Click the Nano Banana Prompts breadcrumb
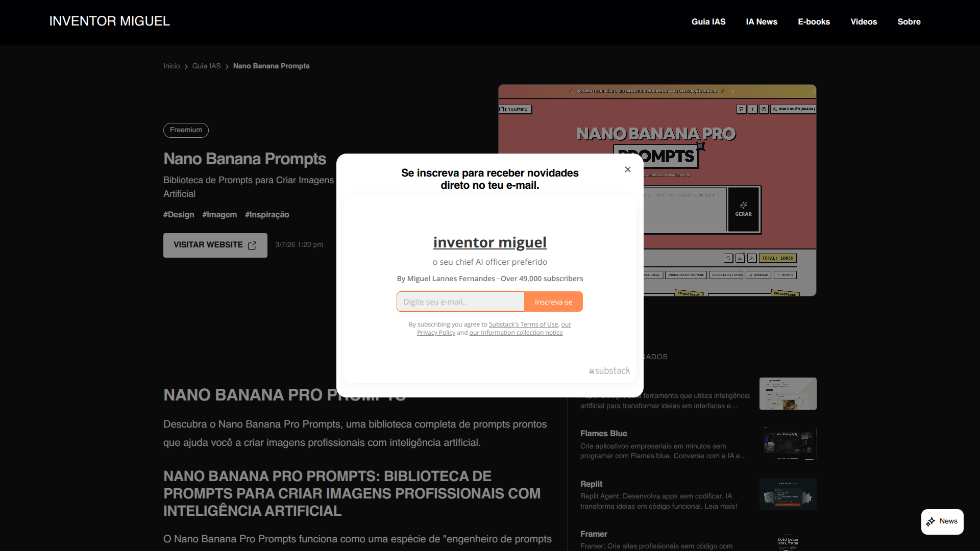The height and width of the screenshot is (551, 980). [x=271, y=66]
